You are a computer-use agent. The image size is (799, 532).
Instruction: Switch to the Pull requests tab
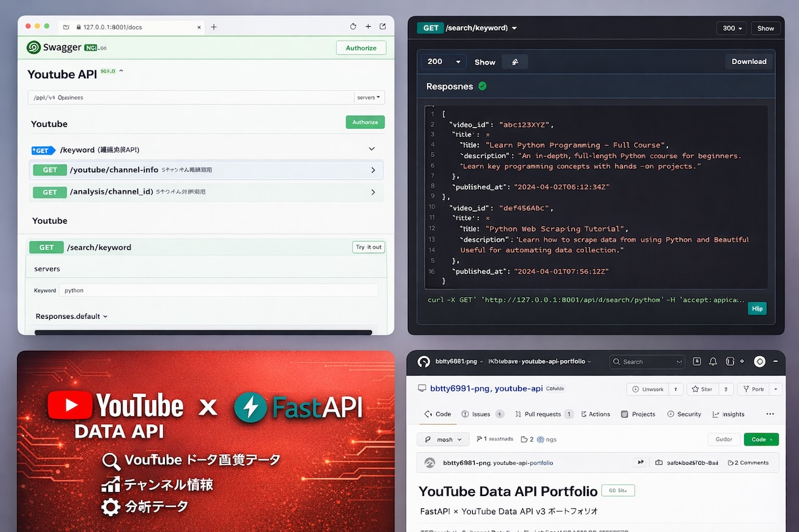pyautogui.click(x=544, y=414)
